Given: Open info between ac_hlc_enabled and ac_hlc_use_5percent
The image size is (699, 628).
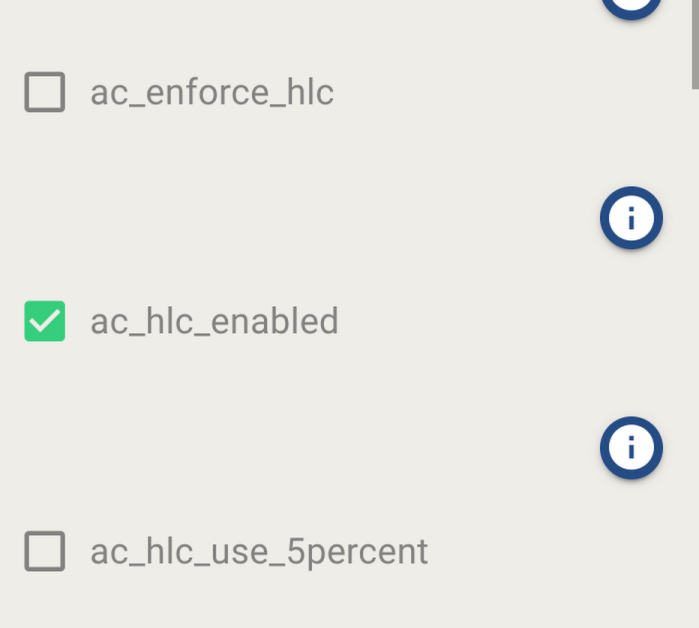Looking at the screenshot, I should coord(631,448).
